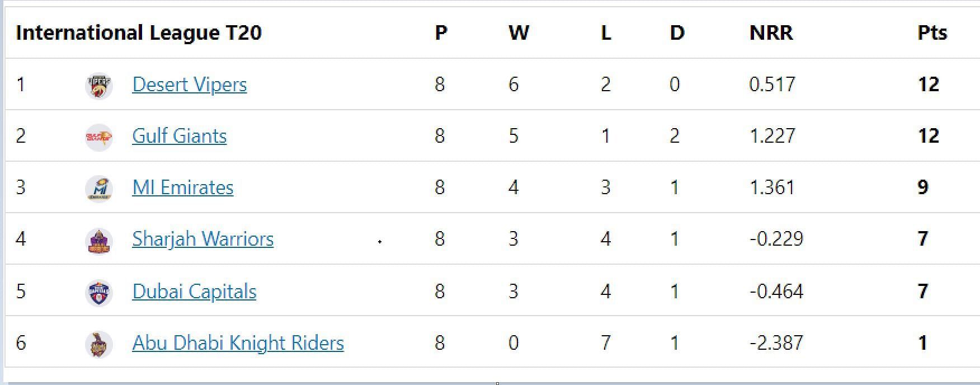Click the Desert Vipers team logo

[x=99, y=86]
